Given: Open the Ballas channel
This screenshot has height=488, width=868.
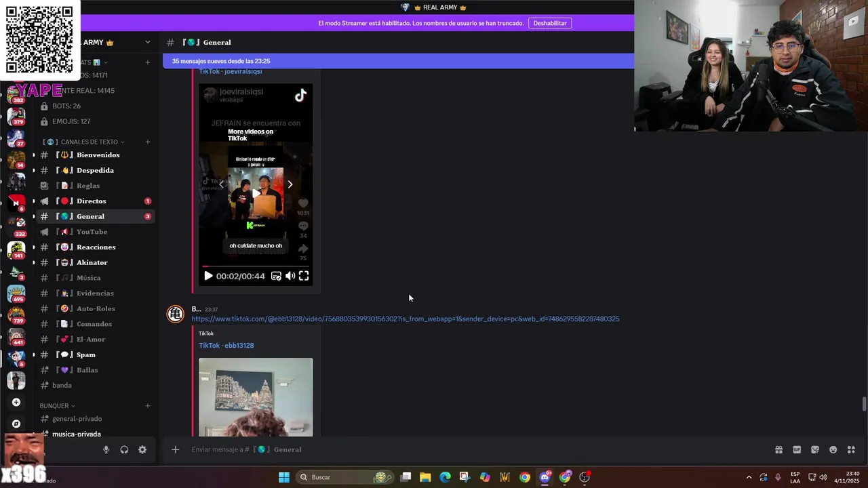Looking at the screenshot, I should 96,370.
